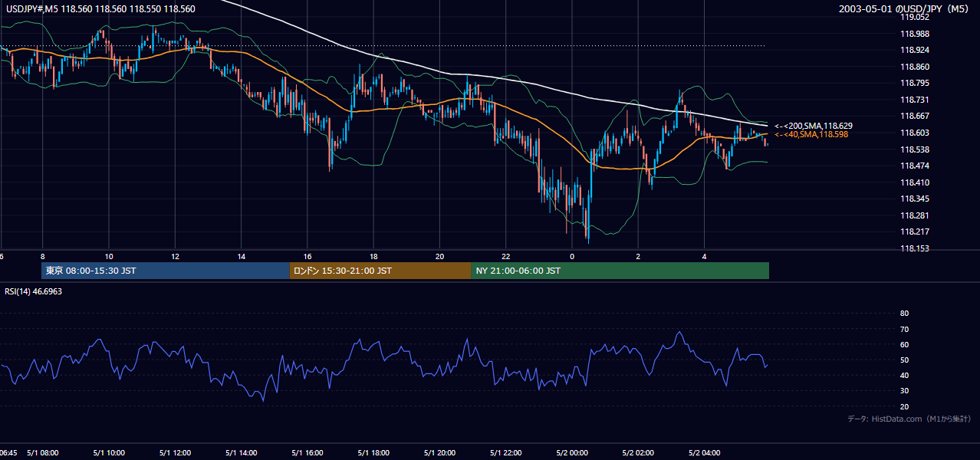Click the date label 5/2 04:00

point(704,452)
